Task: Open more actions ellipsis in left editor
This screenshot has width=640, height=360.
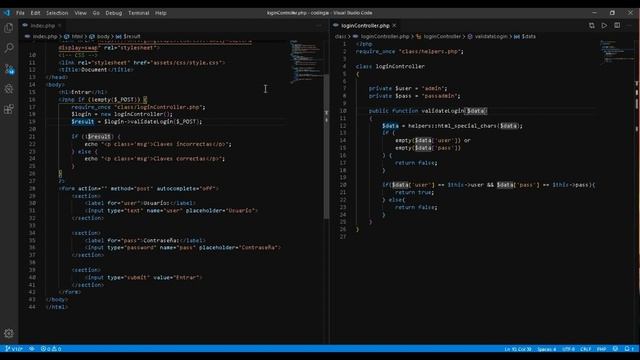Action: tap(318, 25)
